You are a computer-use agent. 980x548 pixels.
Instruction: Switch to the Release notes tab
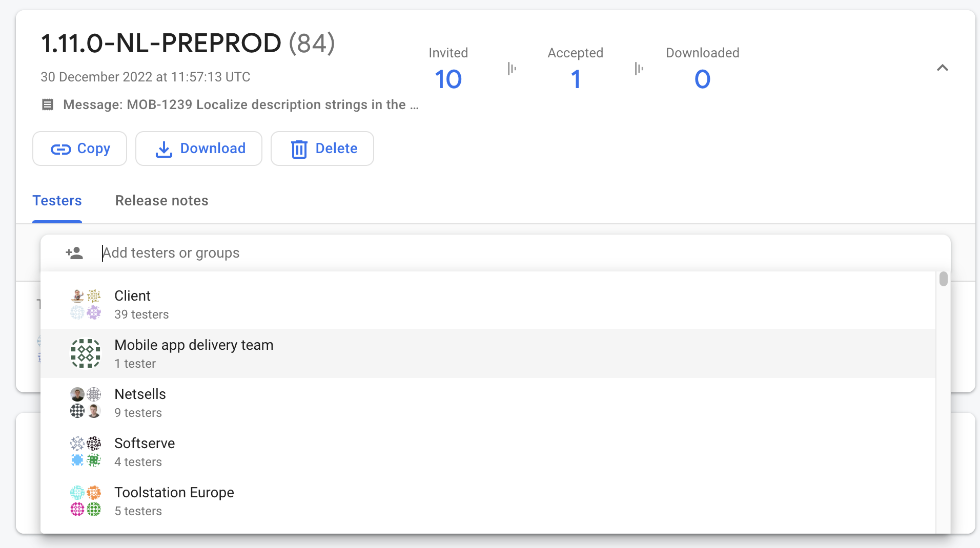(161, 201)
